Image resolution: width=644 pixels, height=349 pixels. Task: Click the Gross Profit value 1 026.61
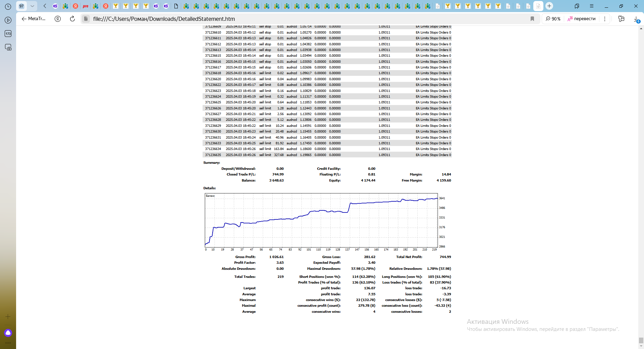coord(276,257)
